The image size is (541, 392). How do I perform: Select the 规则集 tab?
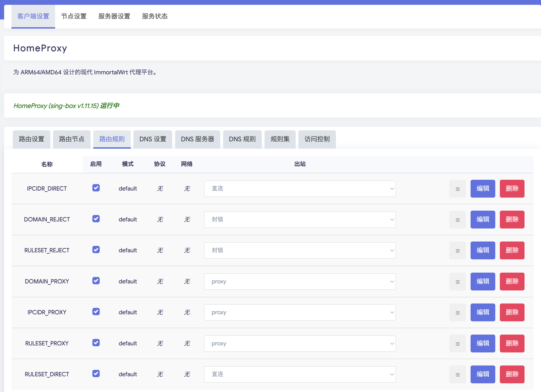(x=280, y=139)
